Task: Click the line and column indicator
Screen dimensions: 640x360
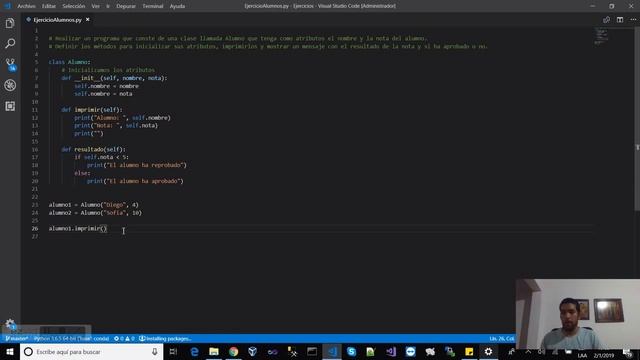Action: tap(502, 338)
